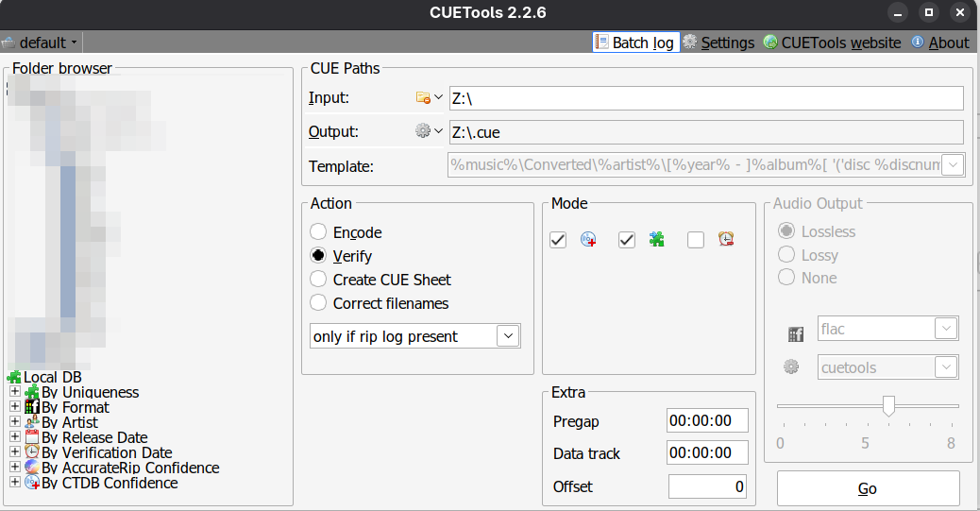Open the 'only if rip log present' dropdown
This screenshot has width=980, height=511.
pos(508,336)
